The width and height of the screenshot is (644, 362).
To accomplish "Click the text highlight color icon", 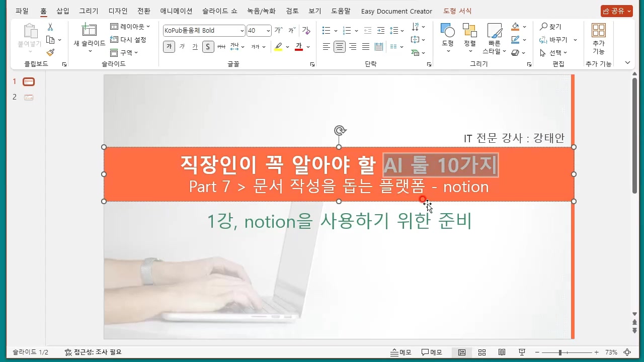I will [278, 46].
